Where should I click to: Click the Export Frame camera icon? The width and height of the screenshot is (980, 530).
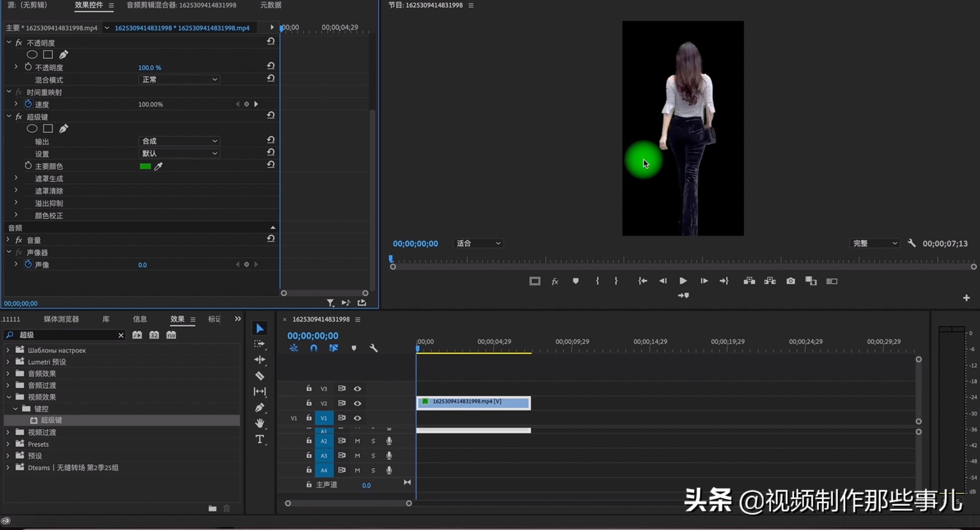coord(790,281)
